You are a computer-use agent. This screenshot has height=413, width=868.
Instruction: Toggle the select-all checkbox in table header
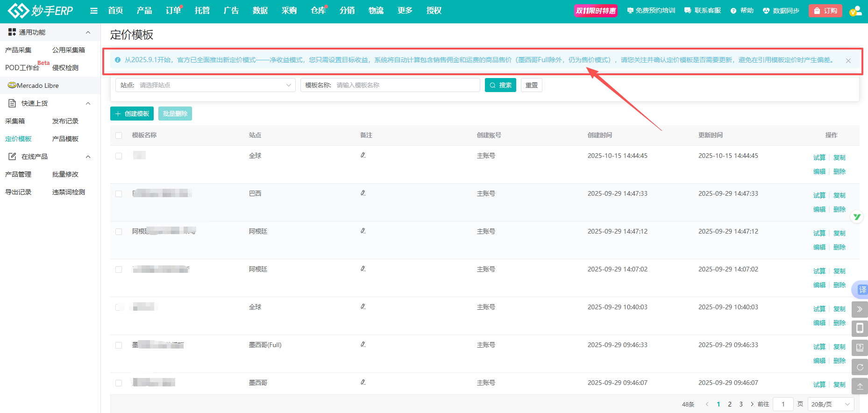tap(119, 135)
